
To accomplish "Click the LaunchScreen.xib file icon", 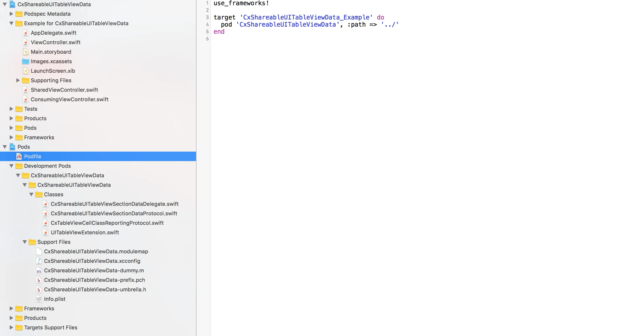I will (25, 71).
